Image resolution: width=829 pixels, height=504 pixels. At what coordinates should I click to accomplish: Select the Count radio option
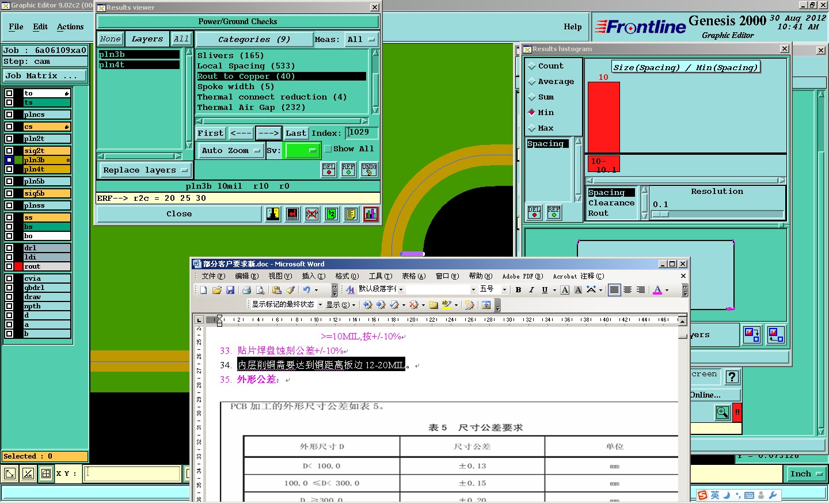pos(532,66)
